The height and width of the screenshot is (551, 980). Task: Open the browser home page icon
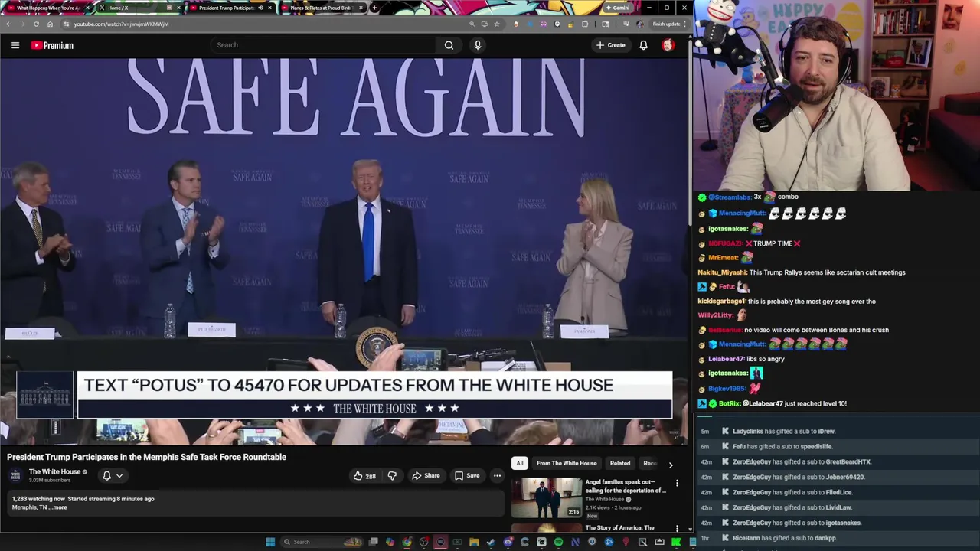click(x=50, y=24)
